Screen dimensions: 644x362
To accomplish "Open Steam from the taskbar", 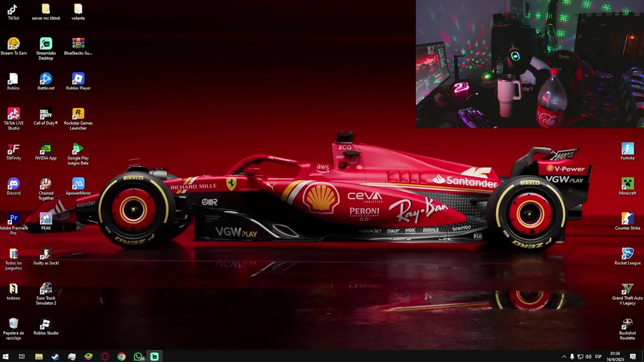I will point(55,356).
